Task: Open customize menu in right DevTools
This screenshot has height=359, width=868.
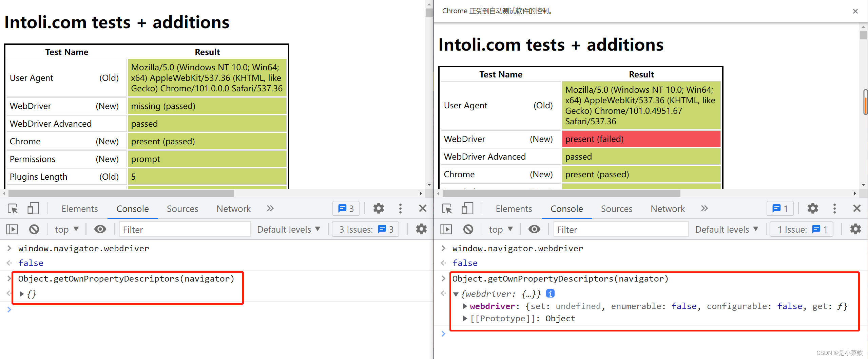Action: (834, 209)
